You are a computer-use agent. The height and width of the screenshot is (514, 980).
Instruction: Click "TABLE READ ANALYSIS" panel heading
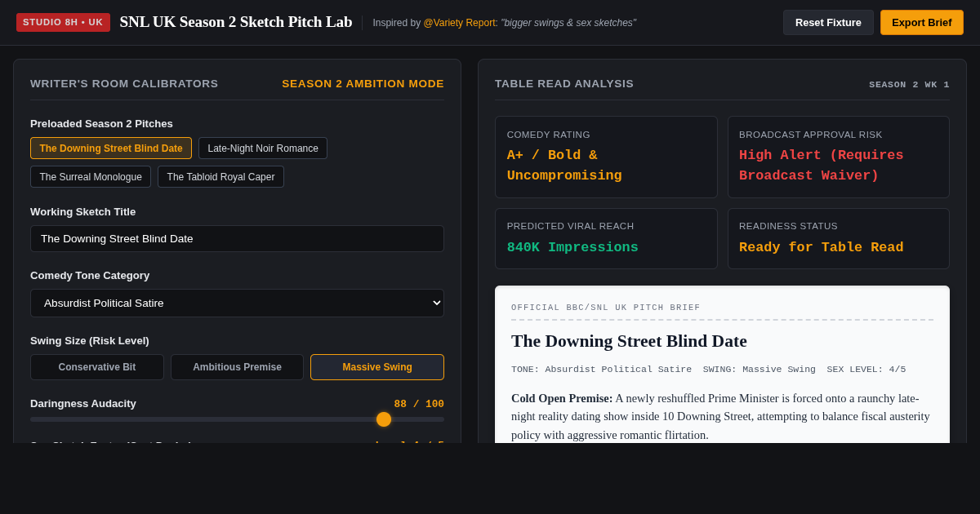click(564, 84)
